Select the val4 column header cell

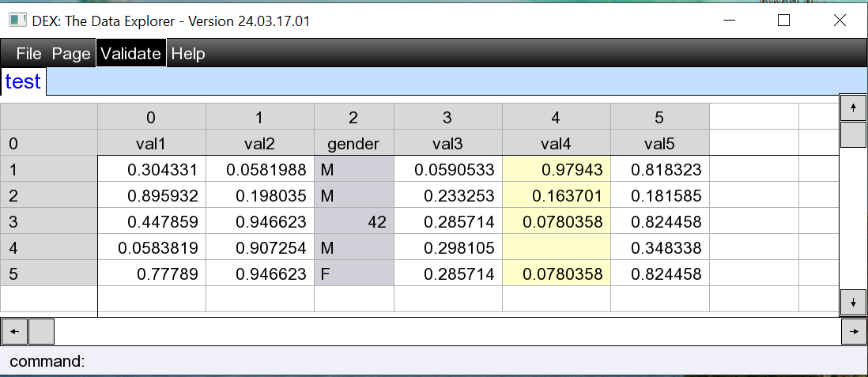tap(556, 143)
